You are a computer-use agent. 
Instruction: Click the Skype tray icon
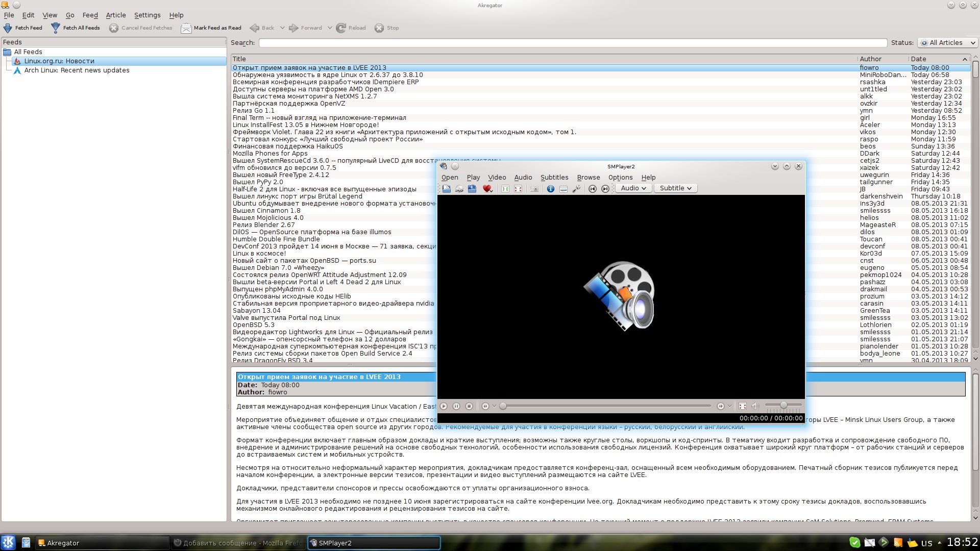pos(854,542)
